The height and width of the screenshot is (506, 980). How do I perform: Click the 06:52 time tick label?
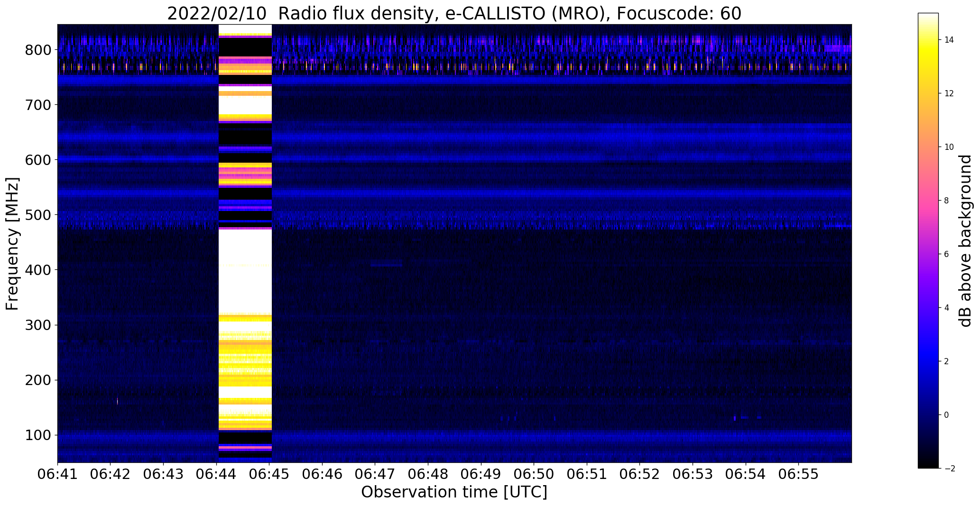click(640, 474)
